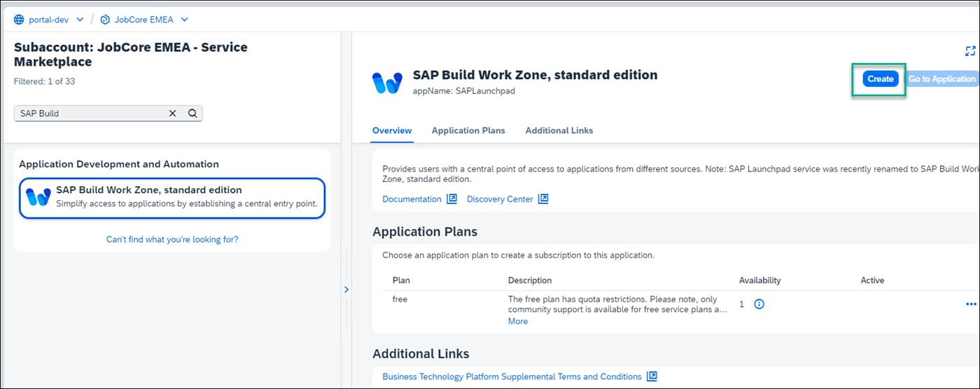This screenshot has height=389, width=980.
Task: Expand the JobCore EMEA breadcrumb dropdown
Action: pos(184,20)
